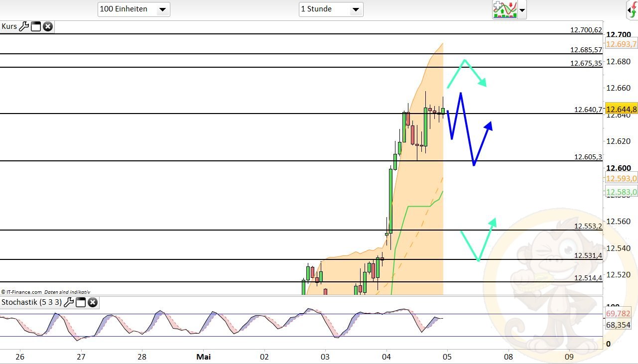638x364 pixels.
Task: Select the indicator chart icon in toolbar
Action: (x=506, y=9)
